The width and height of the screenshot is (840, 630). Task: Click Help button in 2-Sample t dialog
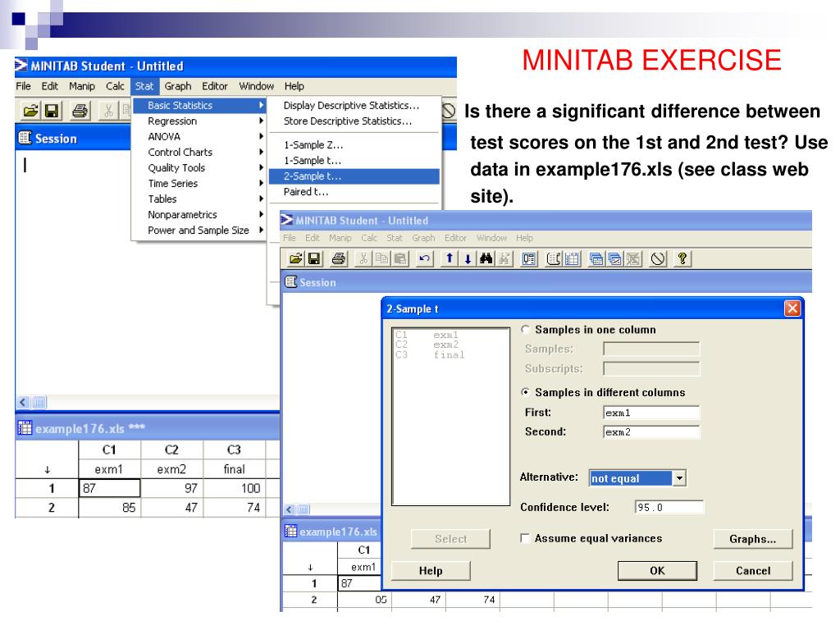431,571
